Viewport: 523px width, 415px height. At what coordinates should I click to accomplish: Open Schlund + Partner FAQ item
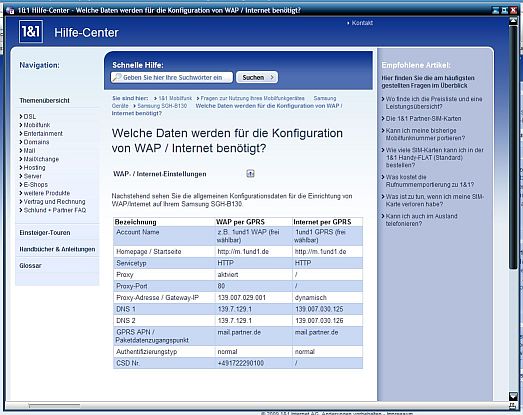[55, 210]
